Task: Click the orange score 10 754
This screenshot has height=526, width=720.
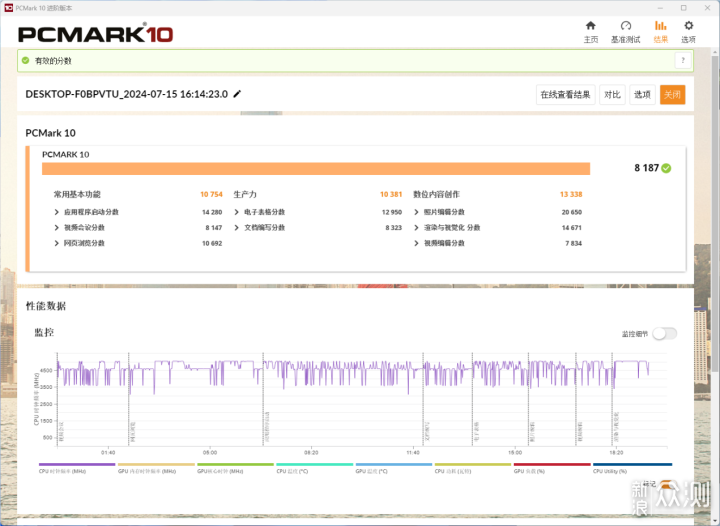Action: click(x=211, y=195)
